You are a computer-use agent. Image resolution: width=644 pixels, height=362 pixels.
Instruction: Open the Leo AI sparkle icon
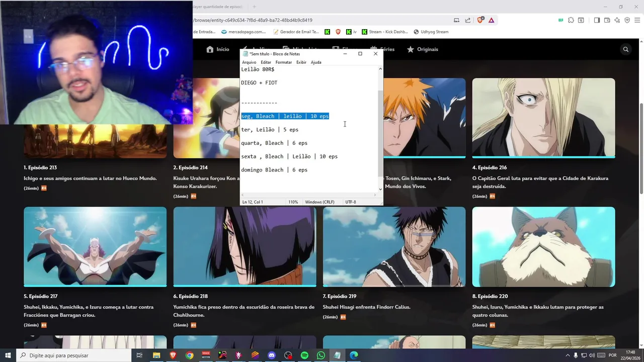(617, 20)
